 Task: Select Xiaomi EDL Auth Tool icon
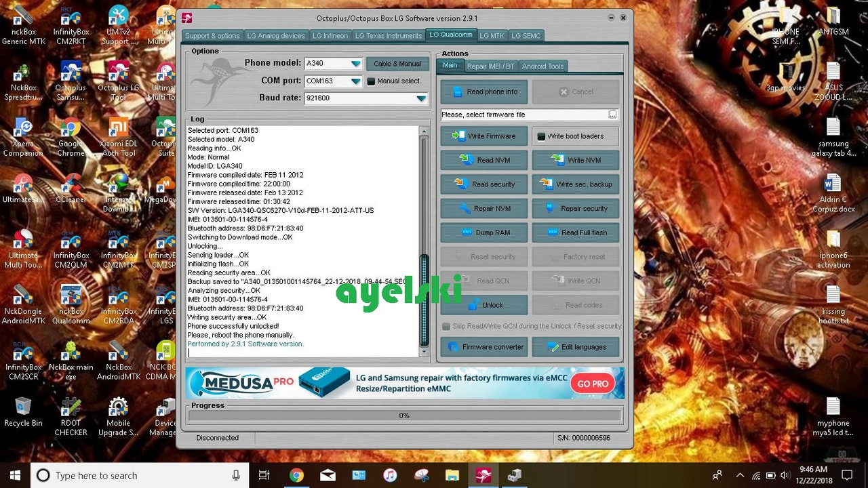pos(118,136)
